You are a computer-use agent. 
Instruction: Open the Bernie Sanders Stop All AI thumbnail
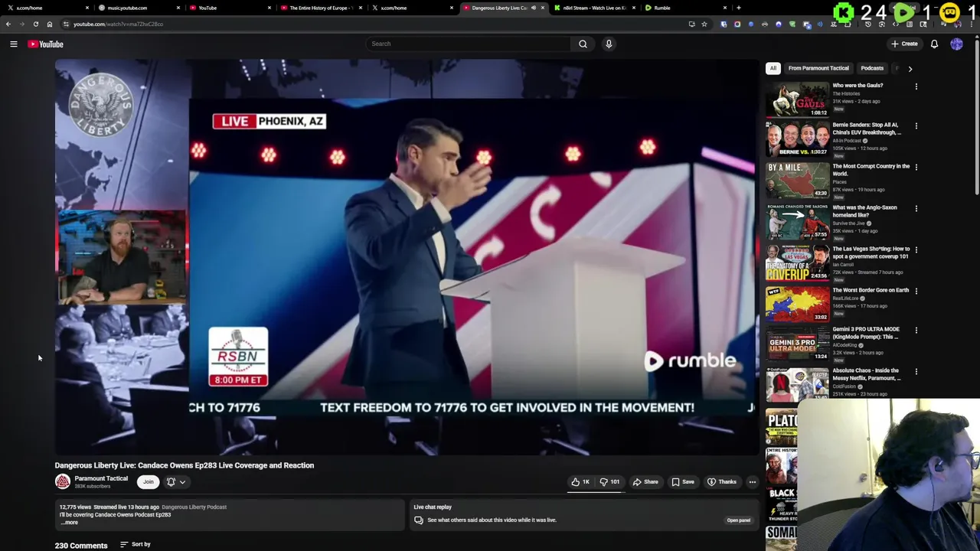(797, 139)
